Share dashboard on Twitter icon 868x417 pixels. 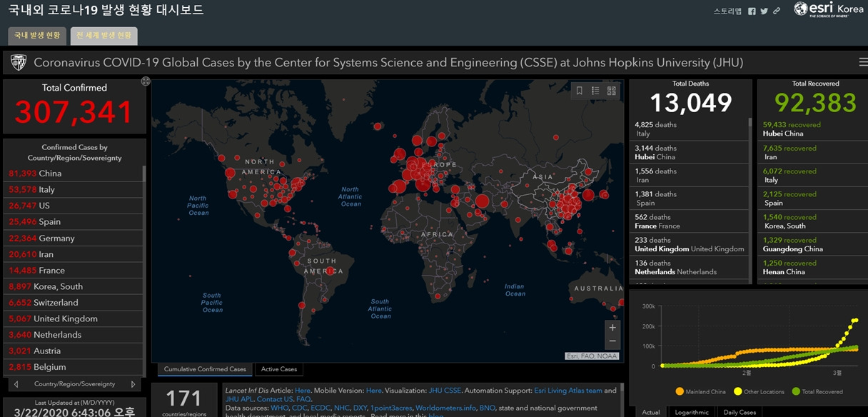764,11
